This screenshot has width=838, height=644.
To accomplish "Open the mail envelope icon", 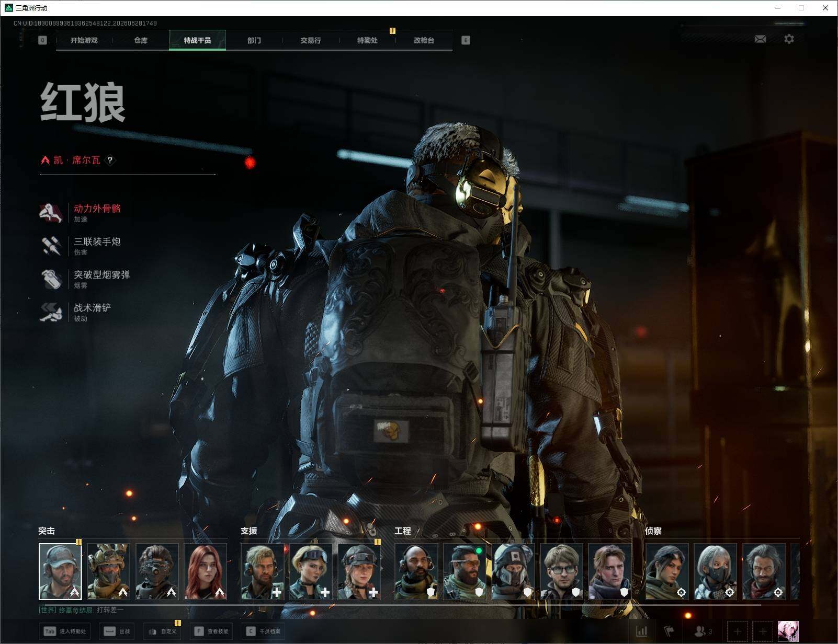I will pos(760,39).
